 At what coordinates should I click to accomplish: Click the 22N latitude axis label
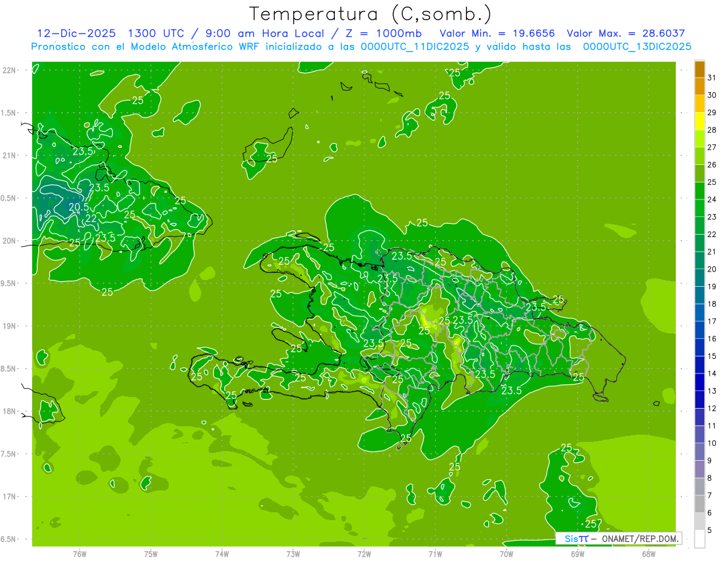tap(9, 70)
